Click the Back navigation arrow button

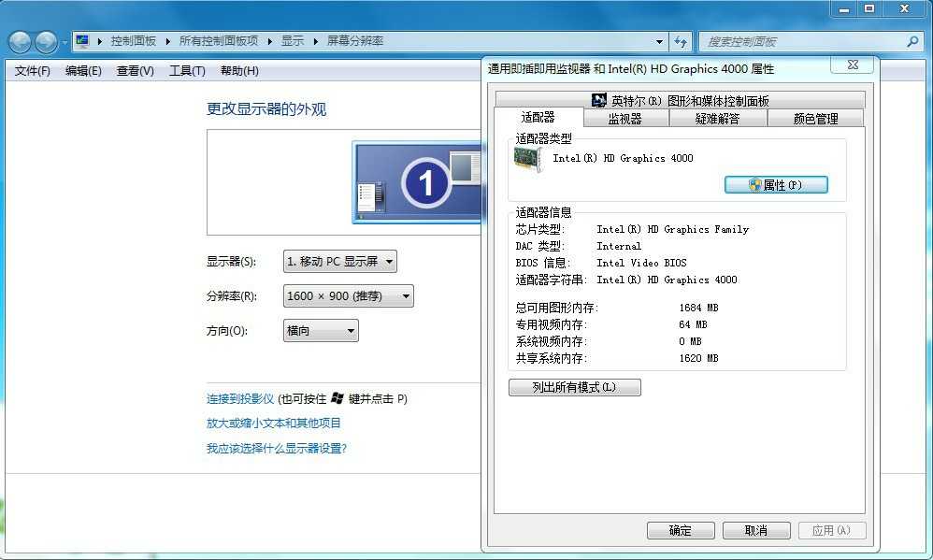point(20,42)
